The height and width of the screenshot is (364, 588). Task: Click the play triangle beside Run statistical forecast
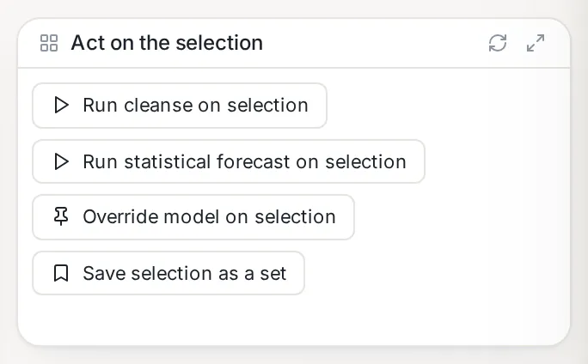click(x=61, y=161)
